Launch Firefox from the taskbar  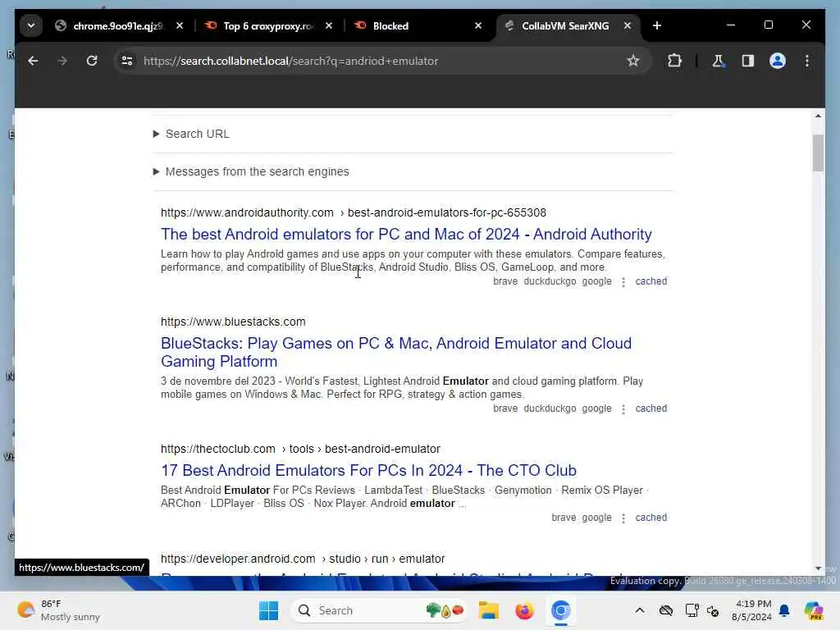pos(524,610)
